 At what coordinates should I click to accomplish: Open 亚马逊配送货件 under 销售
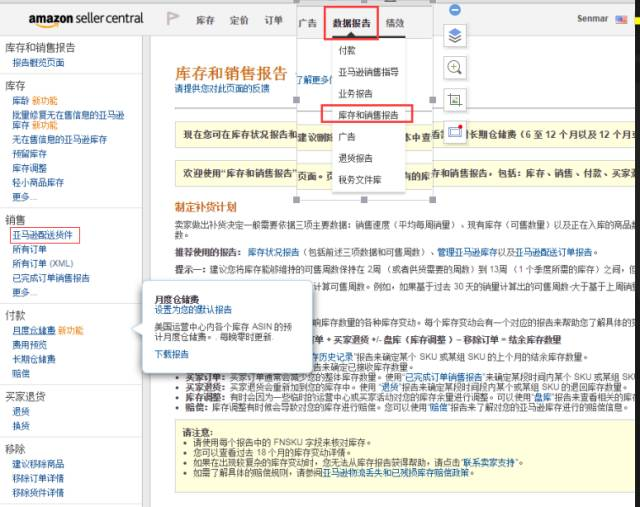(x=42, y=235)
